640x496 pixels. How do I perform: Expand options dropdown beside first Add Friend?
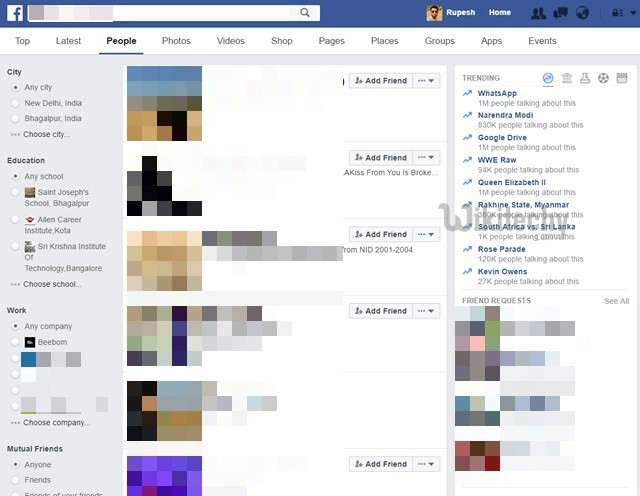point(427,81)
